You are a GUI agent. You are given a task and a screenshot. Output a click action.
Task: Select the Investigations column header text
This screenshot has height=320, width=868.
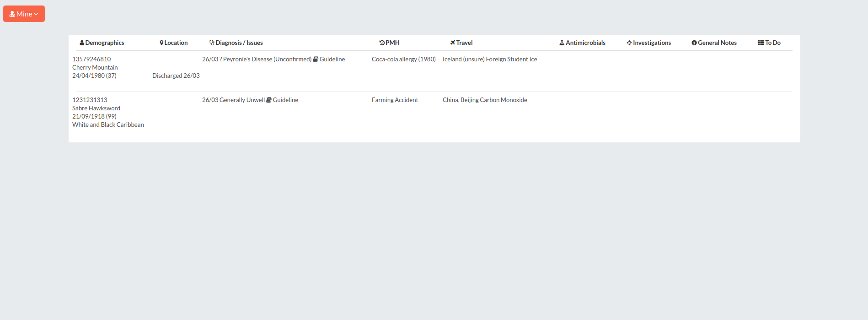point(652,43)
